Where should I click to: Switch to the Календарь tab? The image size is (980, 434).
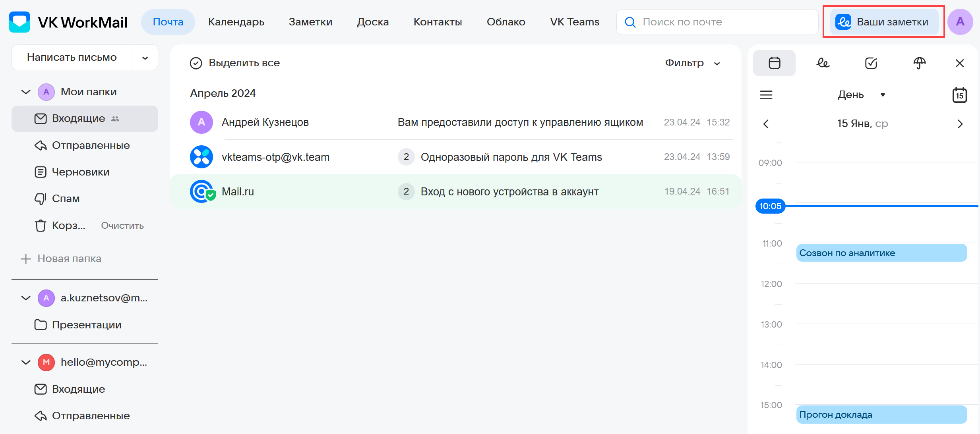[236, 22]
